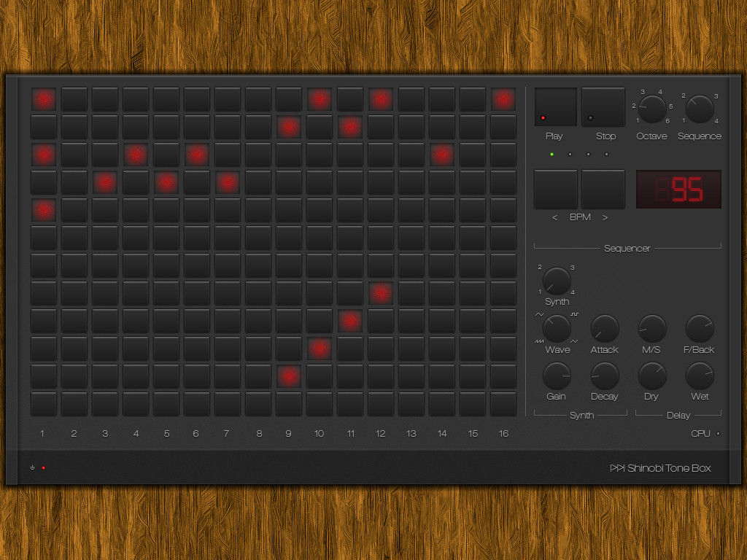Turn off lit pad in row 4, step 5
The image size is (747, 560).
point(166,182)
